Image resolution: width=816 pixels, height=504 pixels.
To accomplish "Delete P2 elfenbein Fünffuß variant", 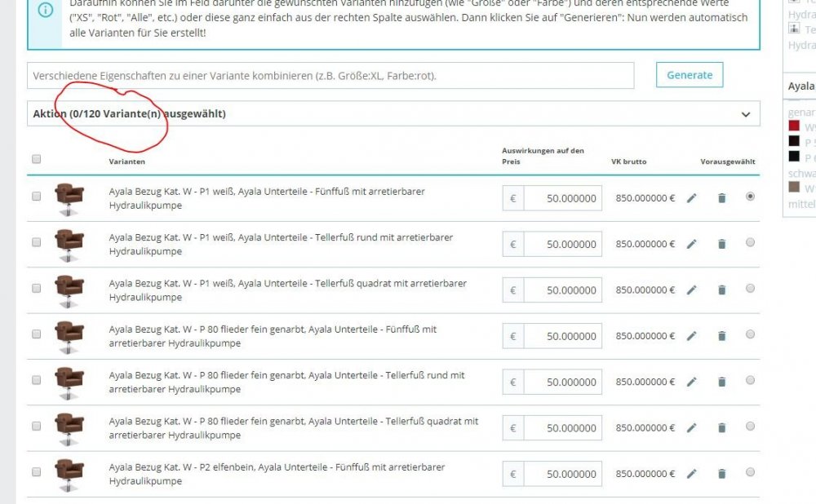I will click(x=722, y=474).
